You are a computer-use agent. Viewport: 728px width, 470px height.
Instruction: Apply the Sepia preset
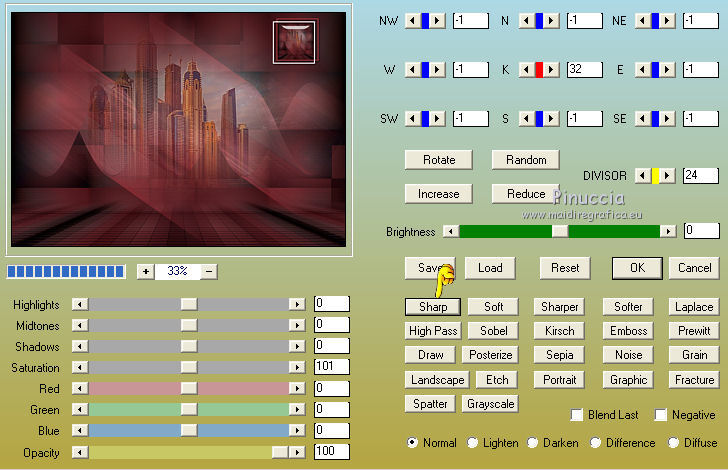tap(559, 355)
